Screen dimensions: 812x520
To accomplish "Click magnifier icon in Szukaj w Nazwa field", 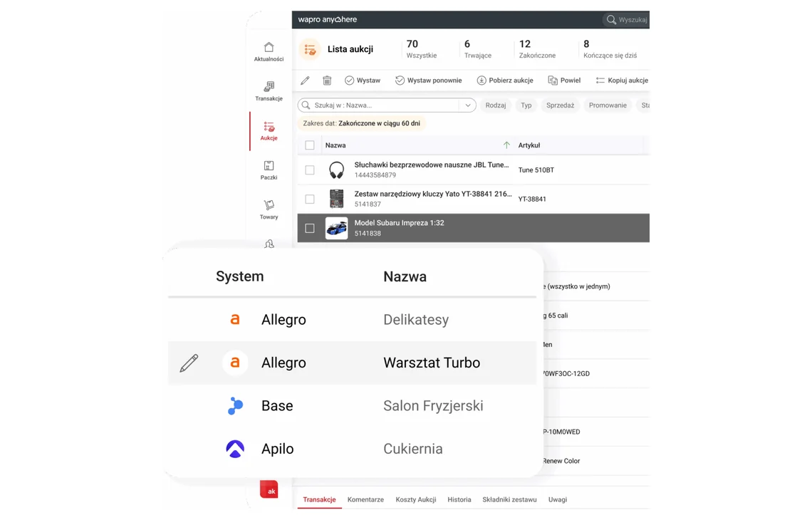I will pyautogui.click(x=306, y=105).
